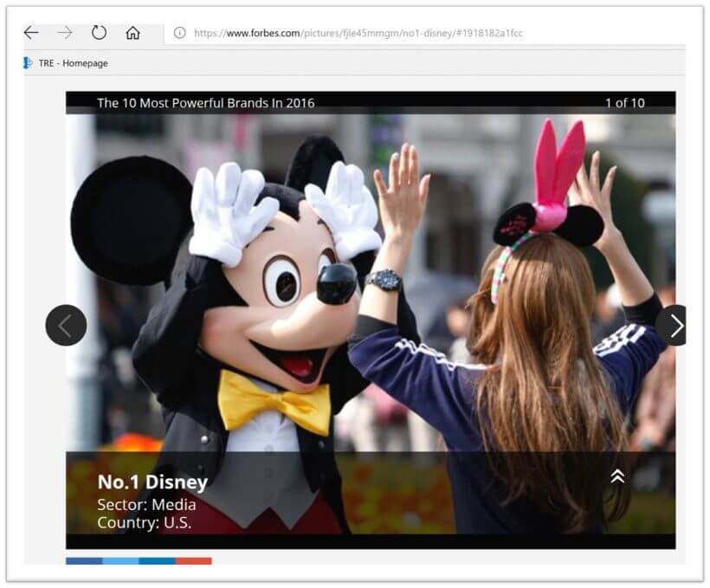This screenshot has height=588, width=710.
Task: Expand the caption with double chevron
Action: click(617, 476)
